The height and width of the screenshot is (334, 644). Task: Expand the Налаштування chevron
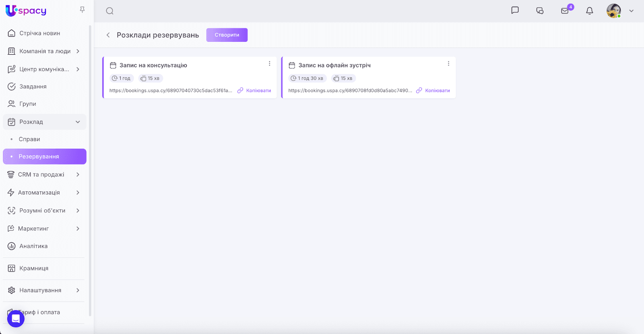pyautogui.click(x=78, y=290)
